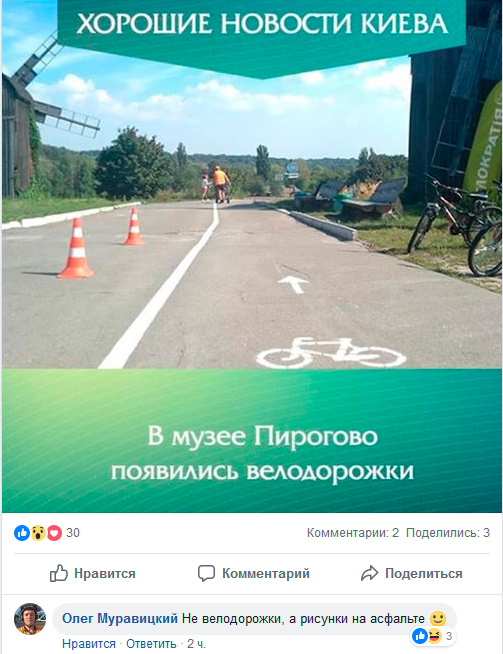The width and height of the screenshot is (503, 654).
Task: Open the Олег Муравицкий profile link
Action: (x=120, y=618)
